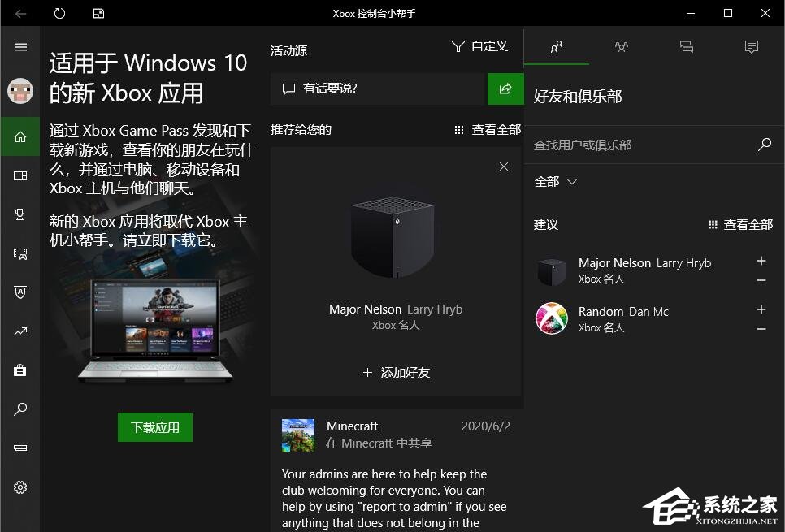This screenshot has height=532, width=785.
Task: Open the profile avatar in sidebar
Action: (20, 91)
